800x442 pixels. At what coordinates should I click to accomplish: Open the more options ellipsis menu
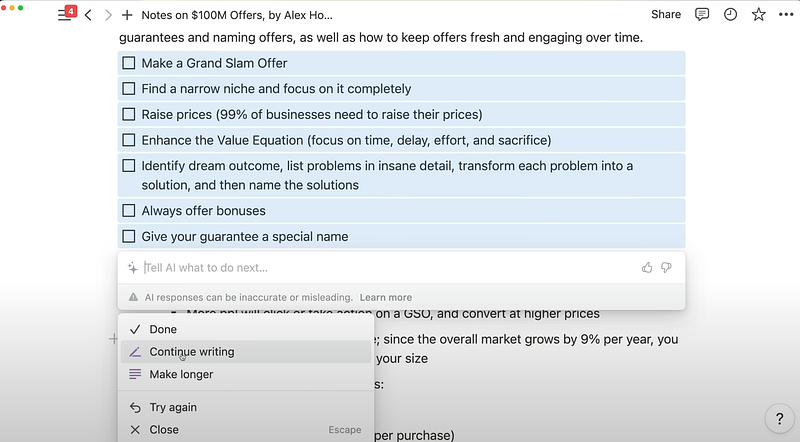click(x=785, y=15)
